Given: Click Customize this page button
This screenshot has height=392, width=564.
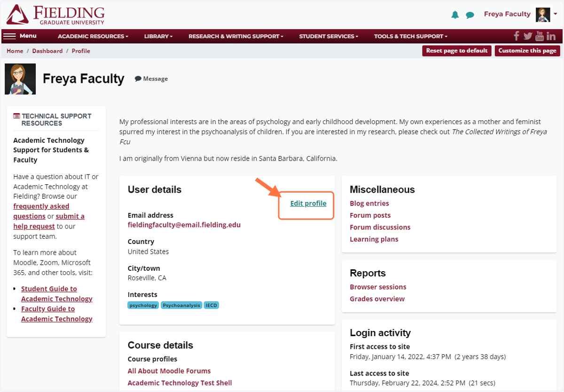Looking at the screenshot, I should [x=527, y=51].
